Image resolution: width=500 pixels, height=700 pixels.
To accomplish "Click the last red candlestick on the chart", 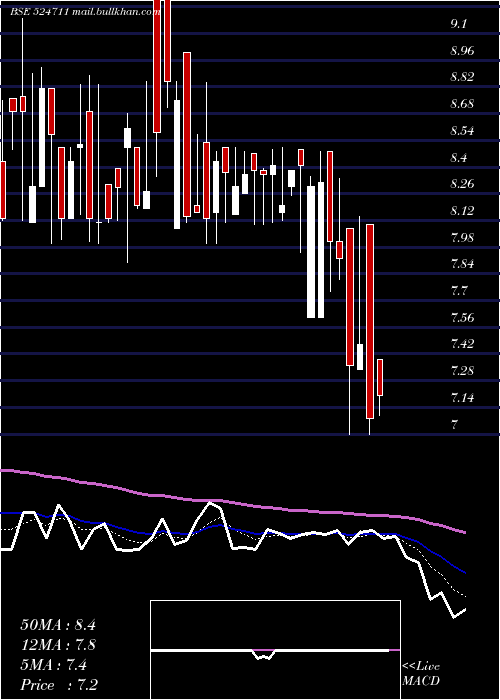I will tap(380, 377).
